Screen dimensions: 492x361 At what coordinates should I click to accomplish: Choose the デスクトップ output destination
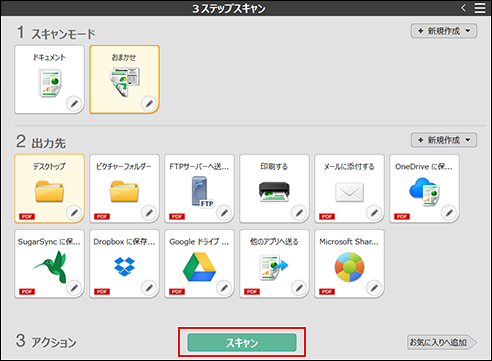point(49,188)
